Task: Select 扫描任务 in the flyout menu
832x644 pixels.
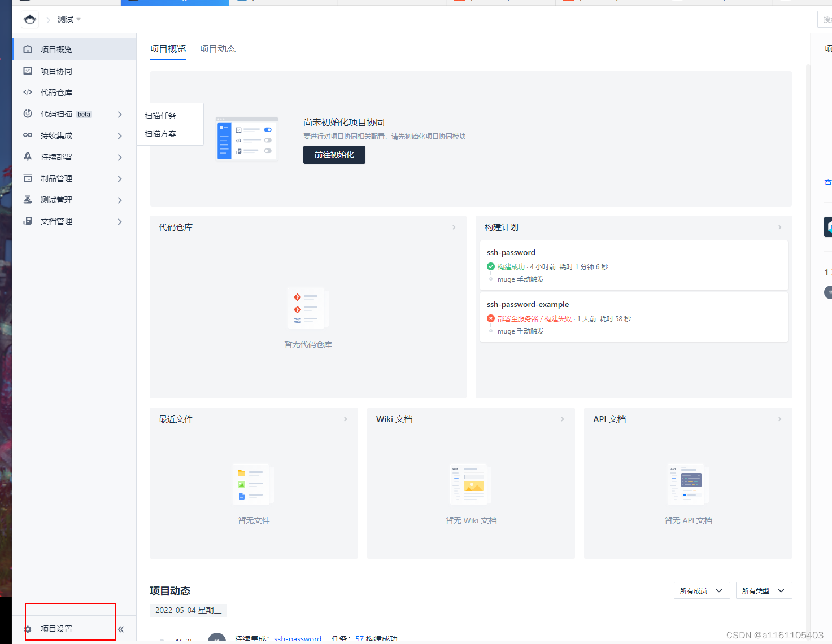Action: (160, 116)
